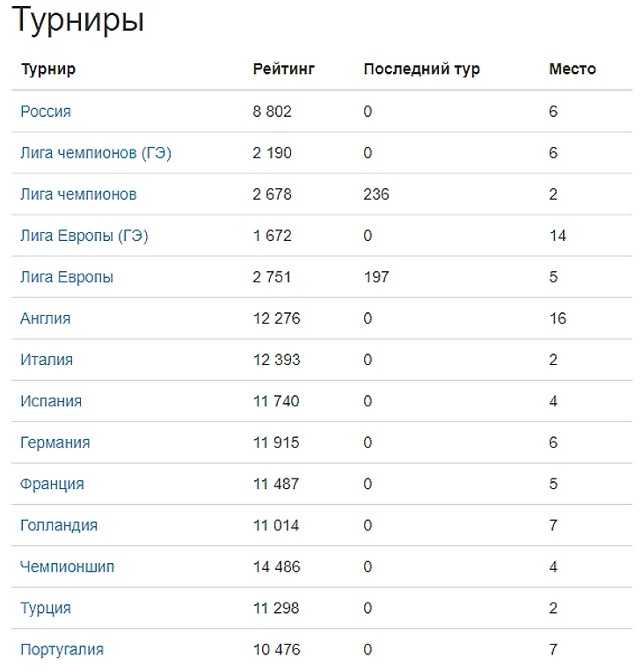Open Лига чемпионов (ГЭ) tournament
This screenshot has height=672, width=642.
96,153
